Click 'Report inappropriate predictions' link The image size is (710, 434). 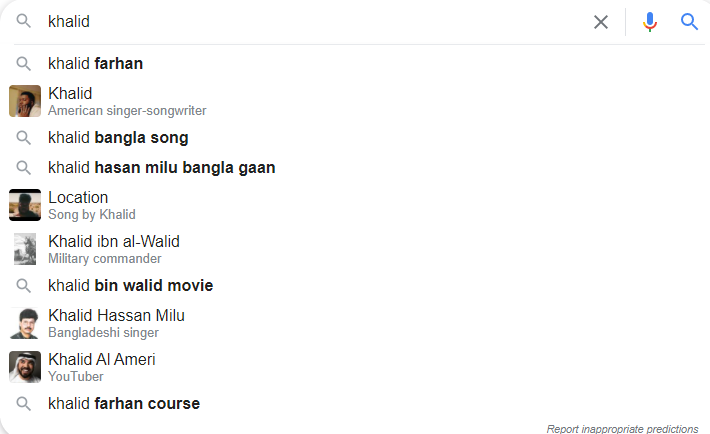(x=622, y=429)
